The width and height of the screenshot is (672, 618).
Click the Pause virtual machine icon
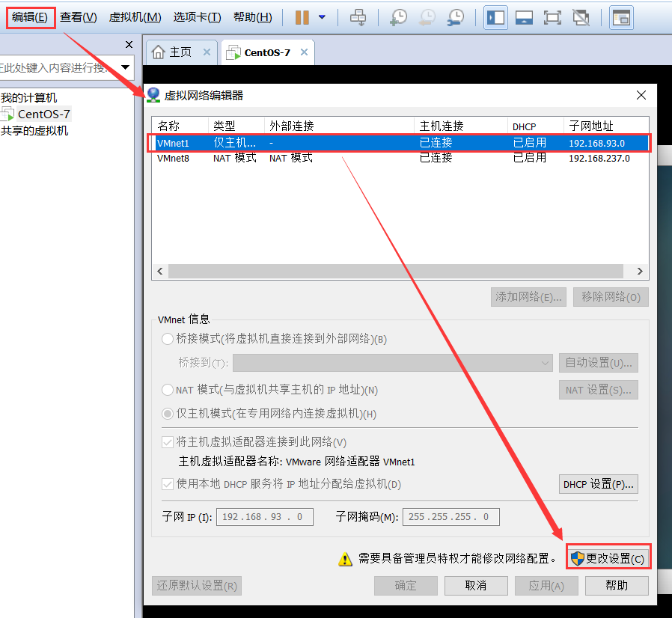click(302, 17)
